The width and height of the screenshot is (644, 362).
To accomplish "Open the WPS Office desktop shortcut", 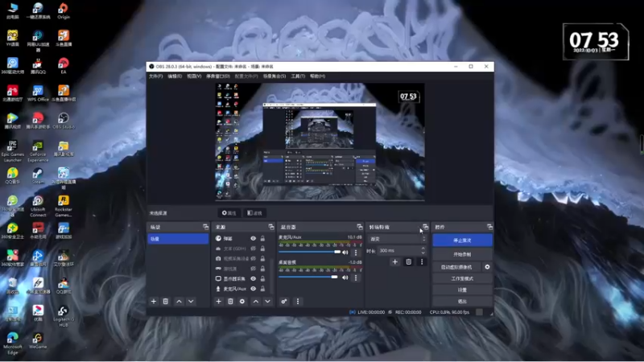I will click(38, 93).
